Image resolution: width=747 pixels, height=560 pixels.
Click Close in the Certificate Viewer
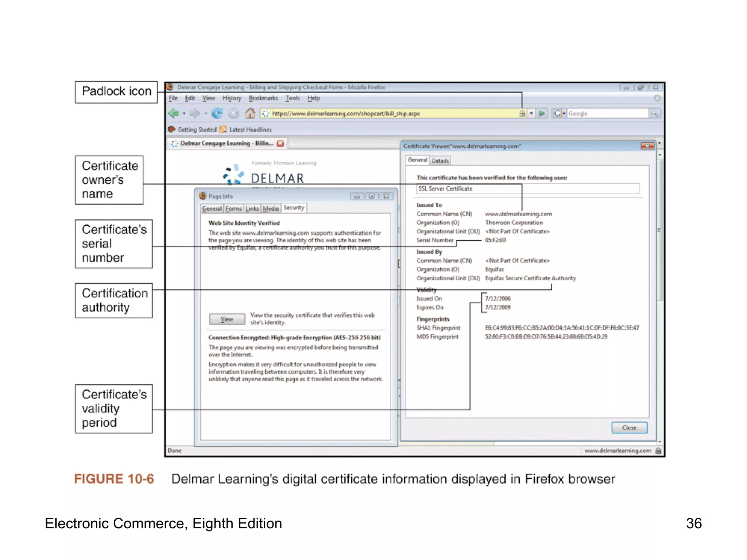coord(629,428)
